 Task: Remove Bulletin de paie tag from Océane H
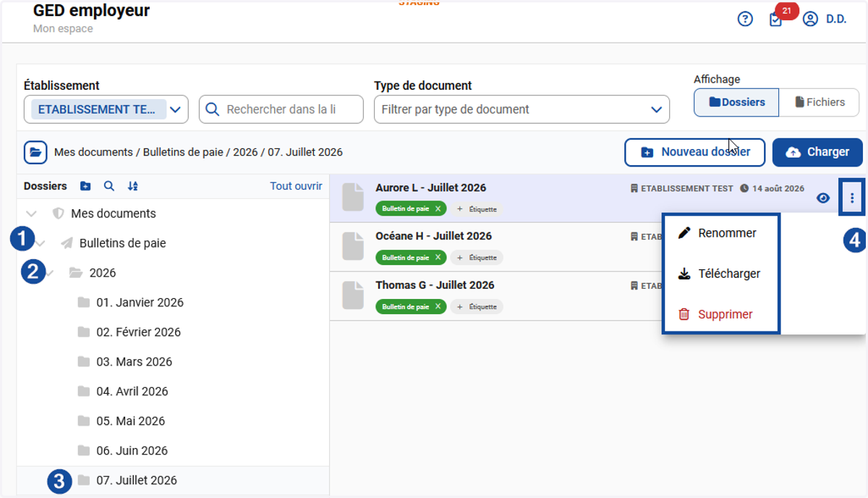tap(438, 258)
